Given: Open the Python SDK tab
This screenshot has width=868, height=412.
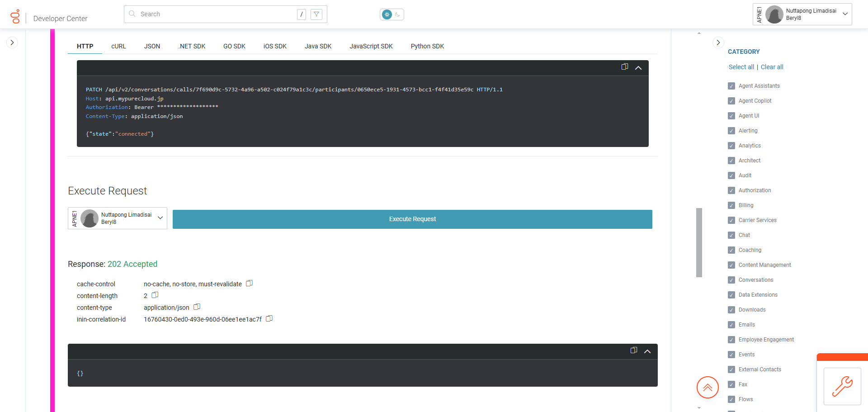Looking at the screenshot, I should click(427, 46).
